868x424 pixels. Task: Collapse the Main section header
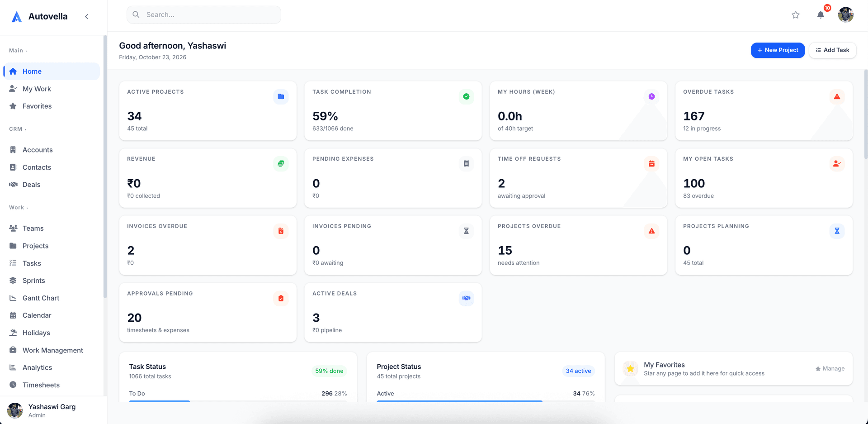click(18, 51)
